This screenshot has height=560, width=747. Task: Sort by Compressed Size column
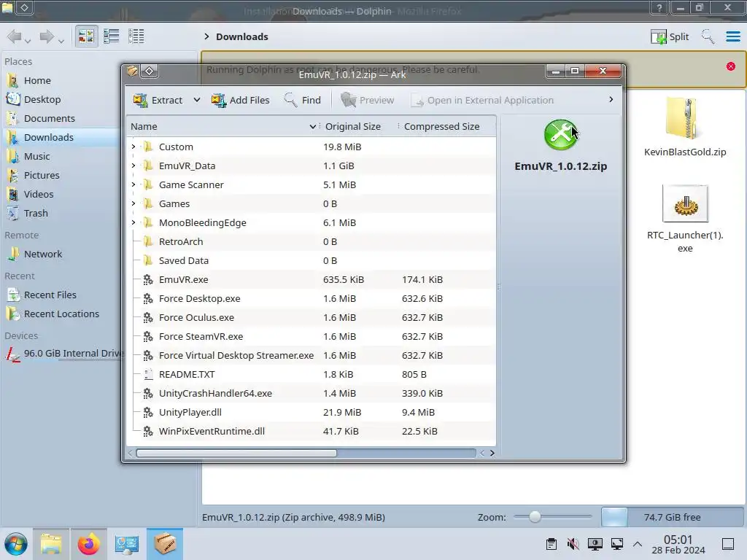[447, 127]
